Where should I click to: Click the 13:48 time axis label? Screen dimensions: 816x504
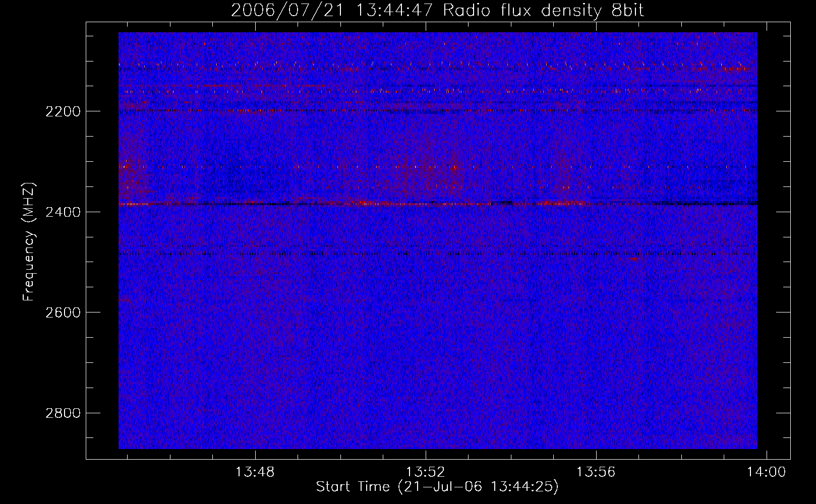255,472
